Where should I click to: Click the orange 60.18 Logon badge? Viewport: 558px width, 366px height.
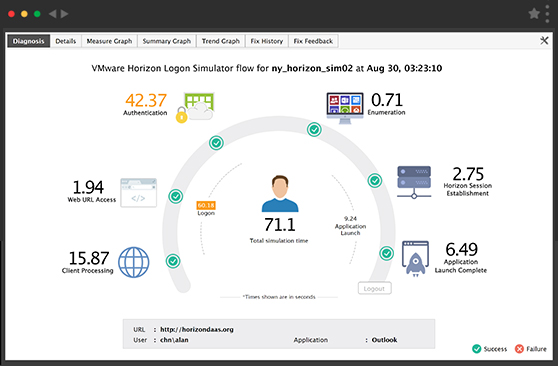pyautogui.click(x=206, y=205)
